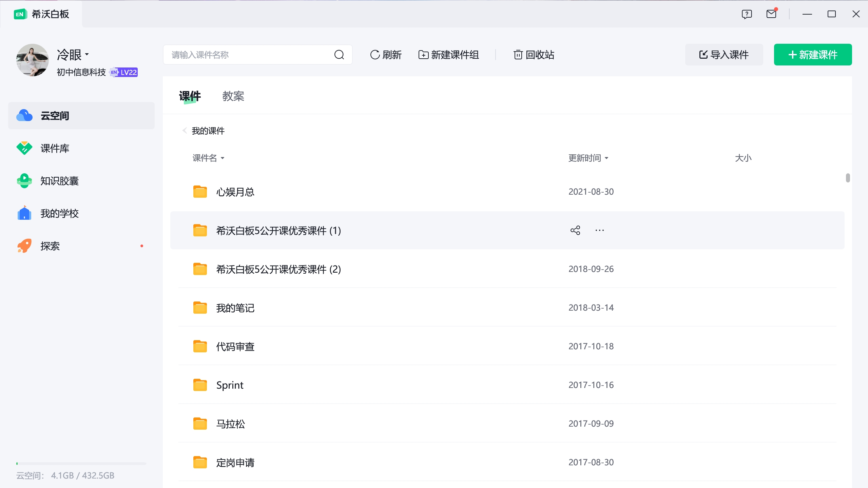
Task: Maximize the 希沃白板 window
Action: pos(831,14)
